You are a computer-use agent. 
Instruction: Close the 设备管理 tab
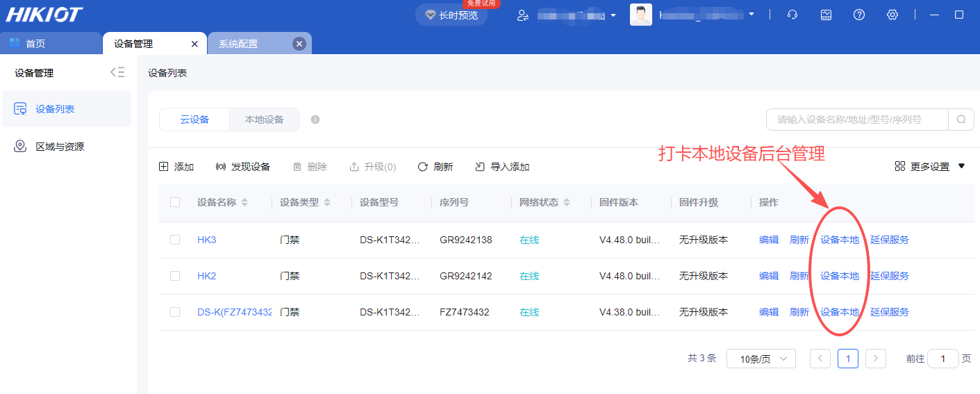tap(194, 44)
